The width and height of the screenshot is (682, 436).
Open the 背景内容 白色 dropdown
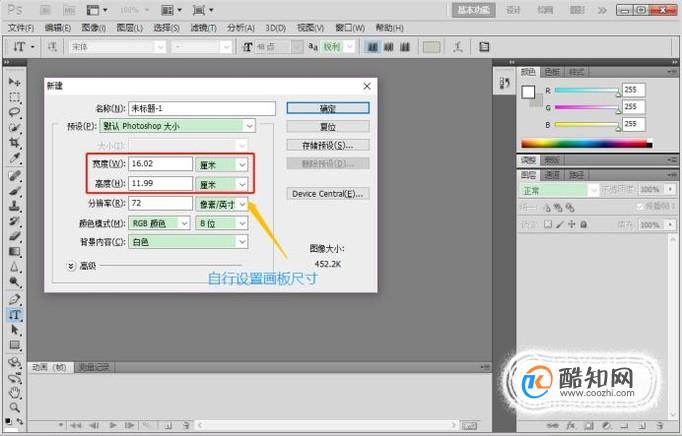coord(188,242)
